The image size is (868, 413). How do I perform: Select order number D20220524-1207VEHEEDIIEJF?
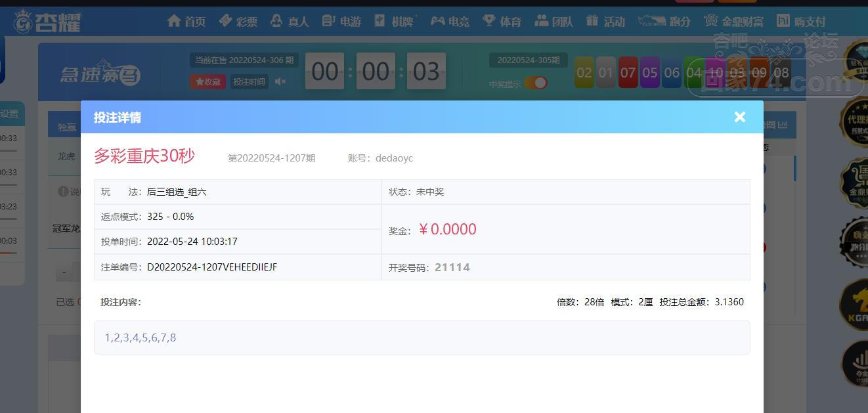click(212, 267)
